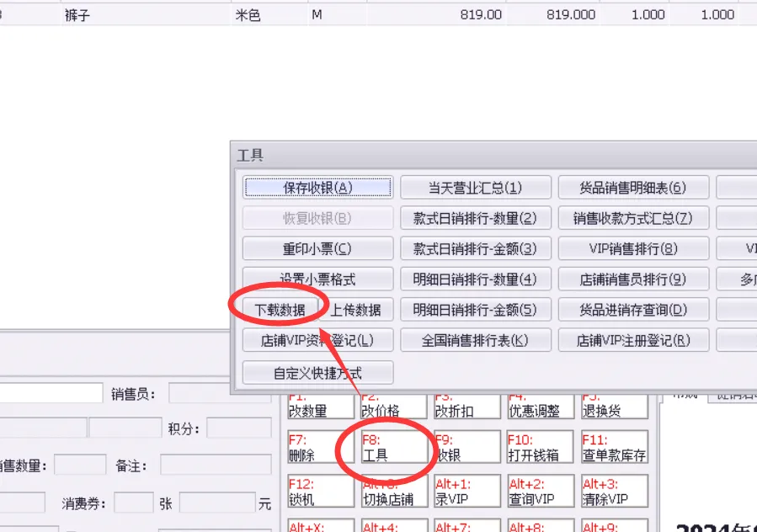Viewport: 757px width, 532px height.
Task: Open 全国销售排行表(K) national sales ranking
Action: point(476,340)
